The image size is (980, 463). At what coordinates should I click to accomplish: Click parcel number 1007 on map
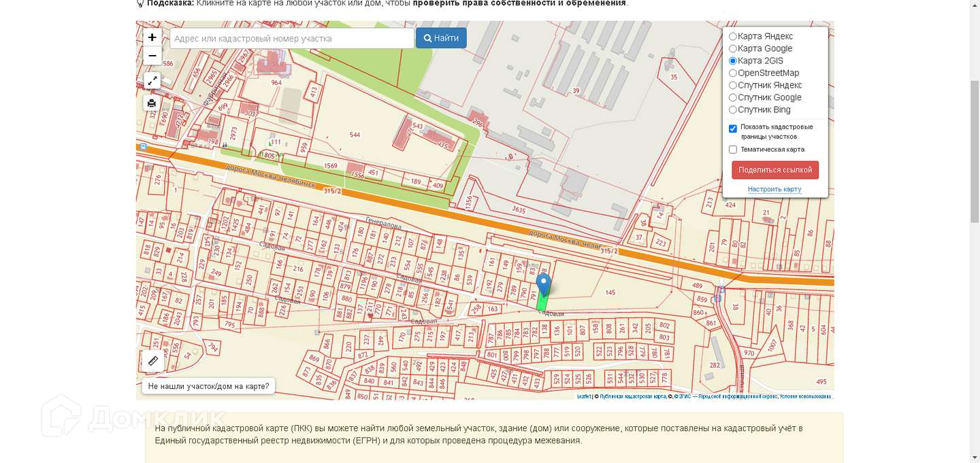(x=772, y=345)
